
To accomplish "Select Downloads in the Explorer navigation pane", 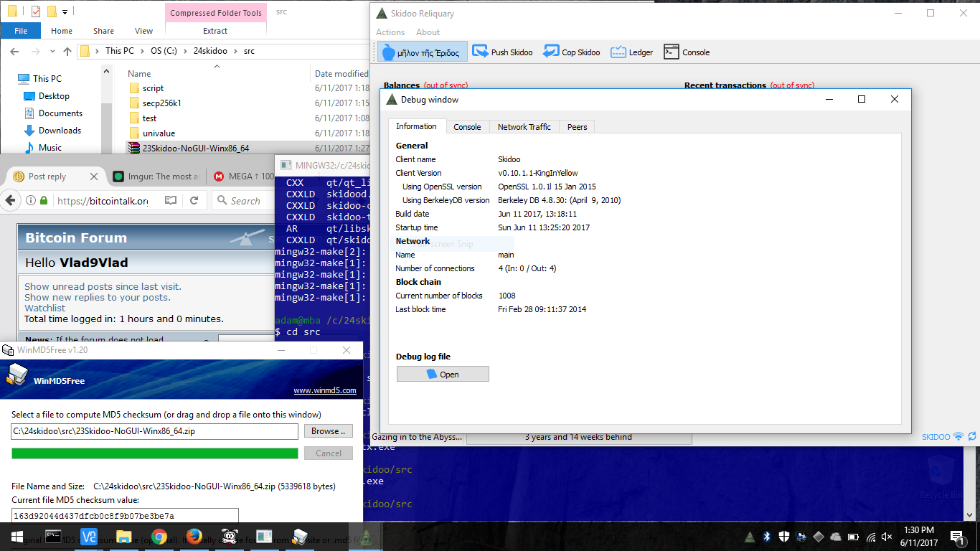I will 60,130.
